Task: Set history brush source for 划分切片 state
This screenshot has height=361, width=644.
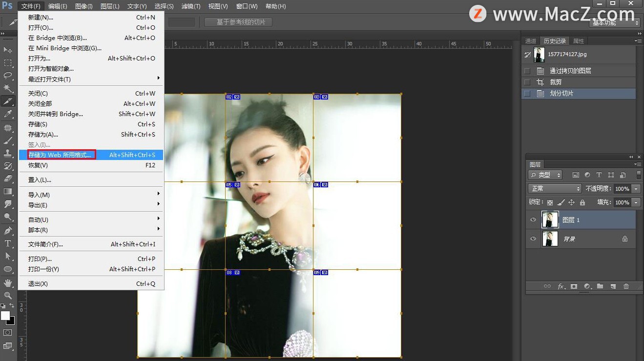Action: (x=527, y=93)
